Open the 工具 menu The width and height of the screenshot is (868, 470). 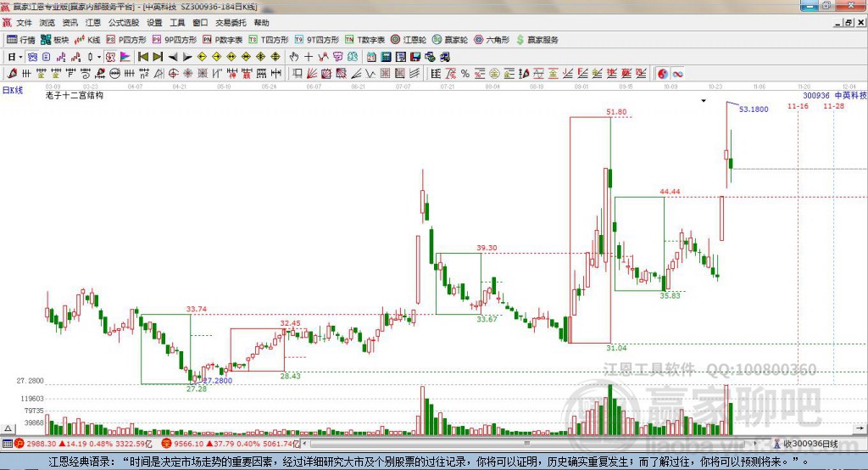(177, 23)
